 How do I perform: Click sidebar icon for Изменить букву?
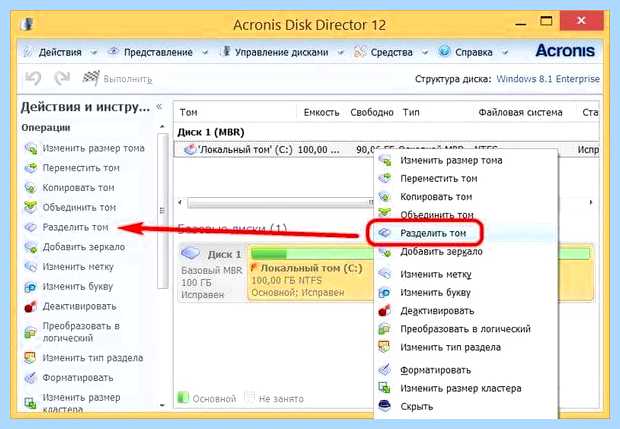[x=30, y=287]
